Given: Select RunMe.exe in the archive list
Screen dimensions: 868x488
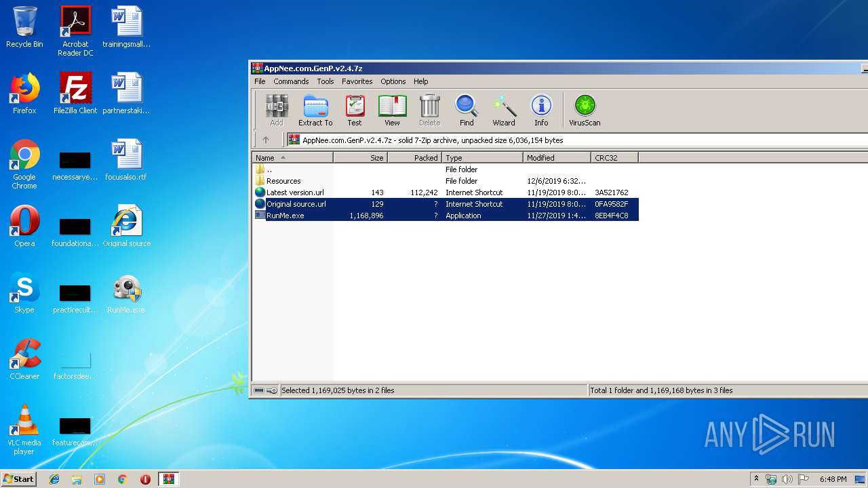Looking at the screenshot, I should [x=445, y=216].
